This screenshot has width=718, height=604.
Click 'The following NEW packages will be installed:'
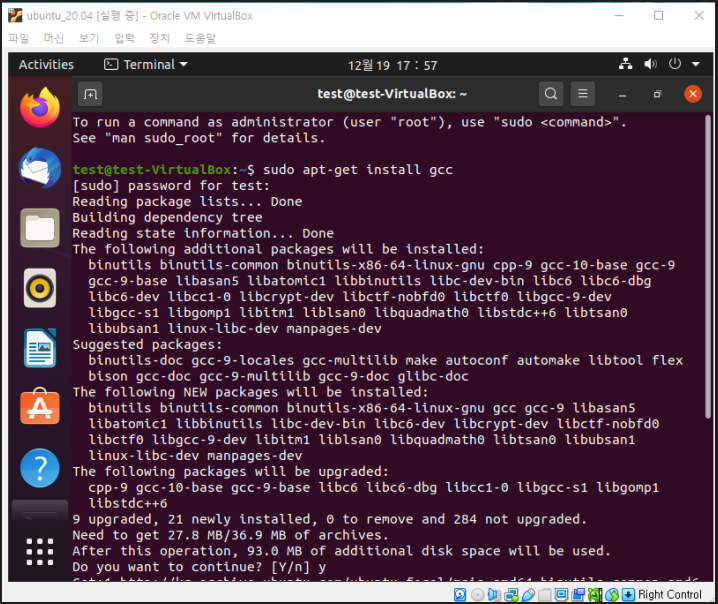250,392
